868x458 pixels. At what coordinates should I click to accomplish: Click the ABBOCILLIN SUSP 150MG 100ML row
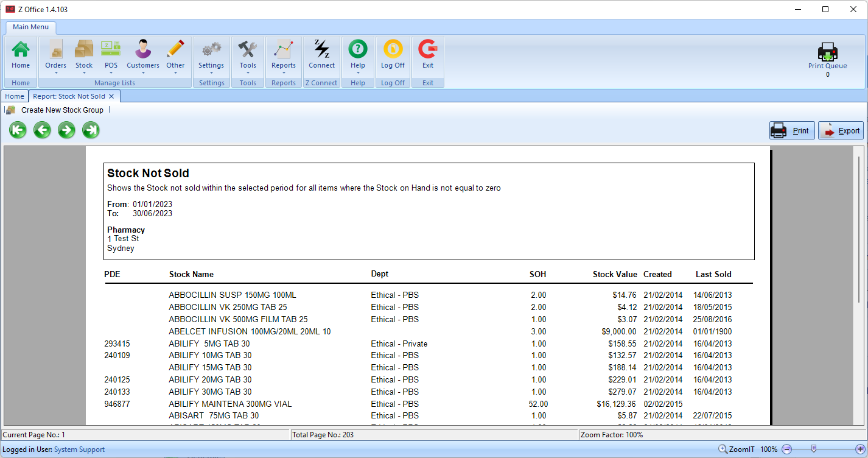pyautogui.click(x=429, y=295)
